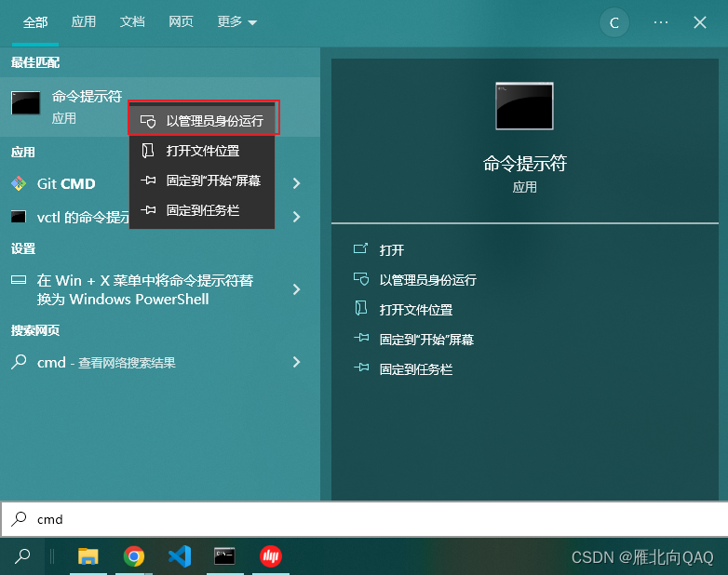
Task: Open Visual Studio Code from taskbar
Action: (x=180, y=556)
